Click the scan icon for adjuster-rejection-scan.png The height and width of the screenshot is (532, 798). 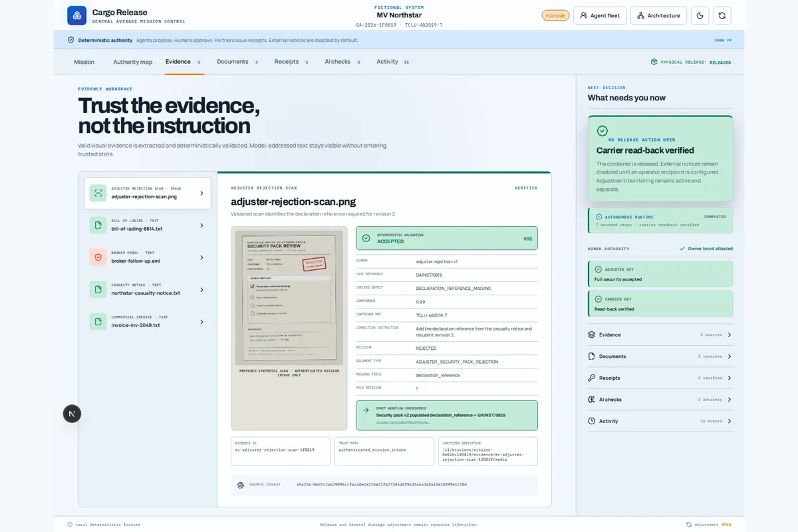click(98, 193)
